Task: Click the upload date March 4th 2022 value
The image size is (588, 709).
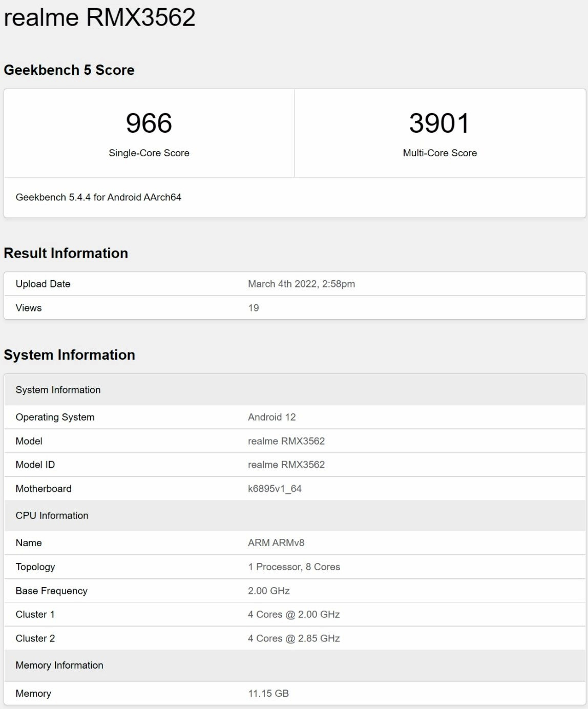Action: point(301,284)
